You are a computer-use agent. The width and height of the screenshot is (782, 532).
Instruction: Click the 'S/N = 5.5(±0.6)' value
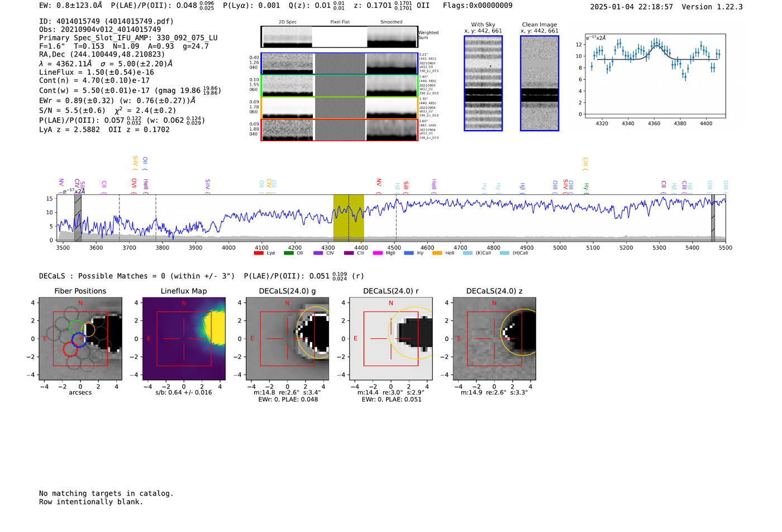coord(72,111)
